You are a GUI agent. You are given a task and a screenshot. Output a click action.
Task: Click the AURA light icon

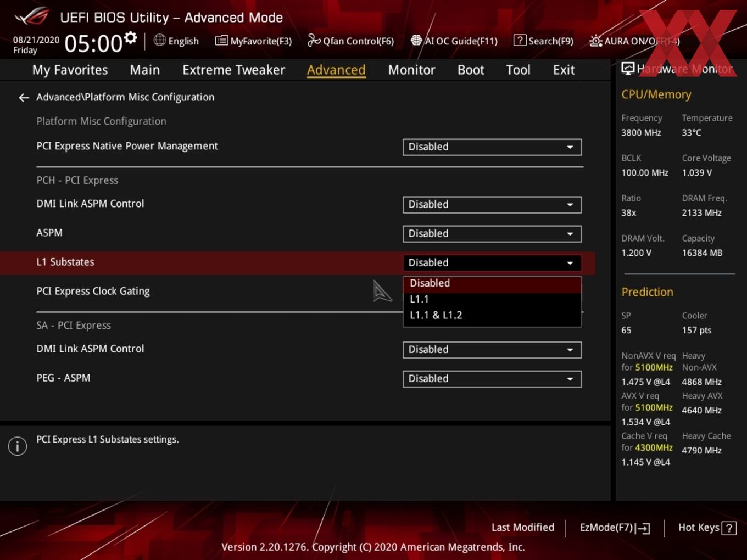pyautogui.click(x=595, y=41)
